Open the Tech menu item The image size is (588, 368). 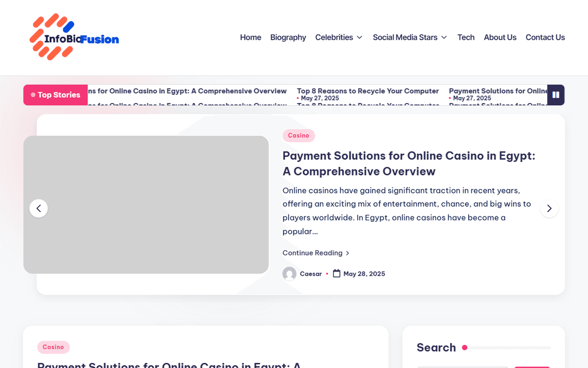tap(465, 38)
